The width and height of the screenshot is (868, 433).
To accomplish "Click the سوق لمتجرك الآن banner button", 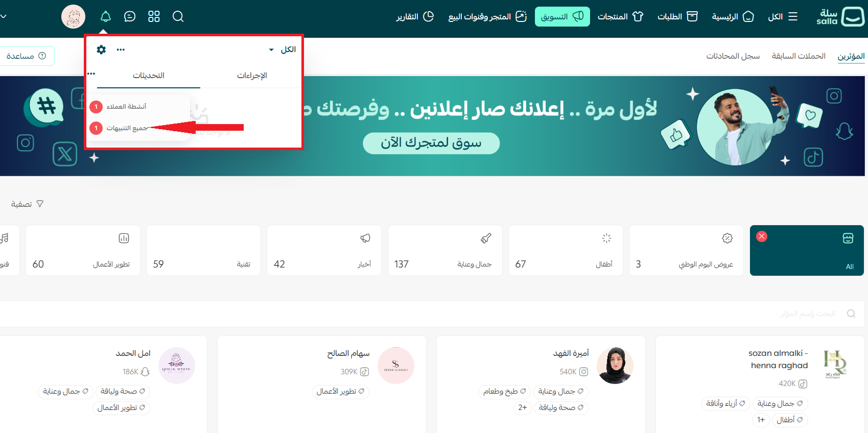I will [431, 143].
